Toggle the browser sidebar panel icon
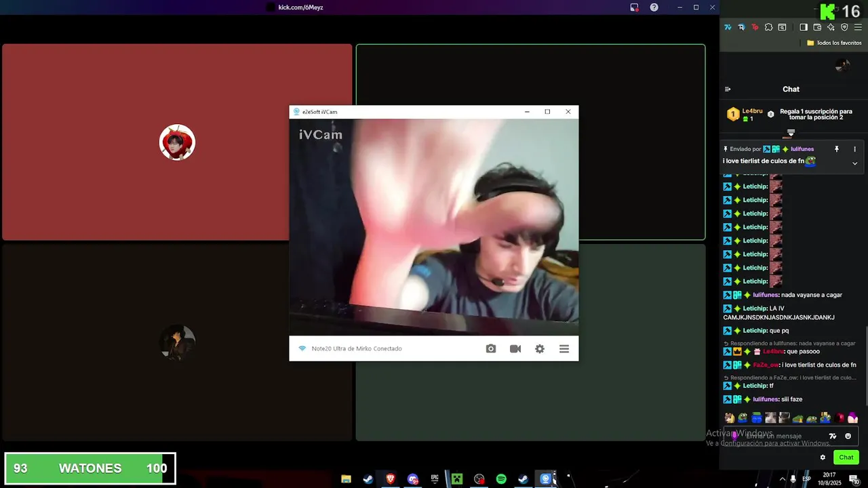Screen dimensions: 868x488 point(804,27)
